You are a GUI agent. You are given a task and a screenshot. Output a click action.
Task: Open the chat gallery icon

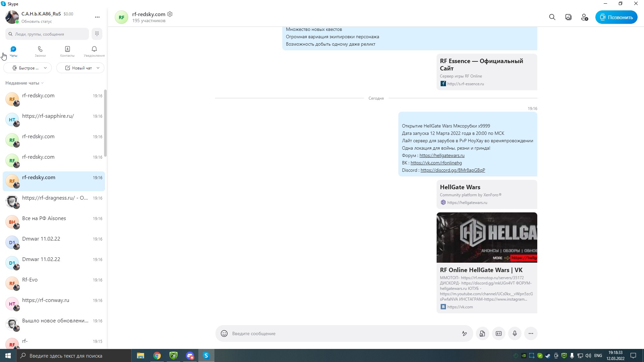(x=568, y=17)
